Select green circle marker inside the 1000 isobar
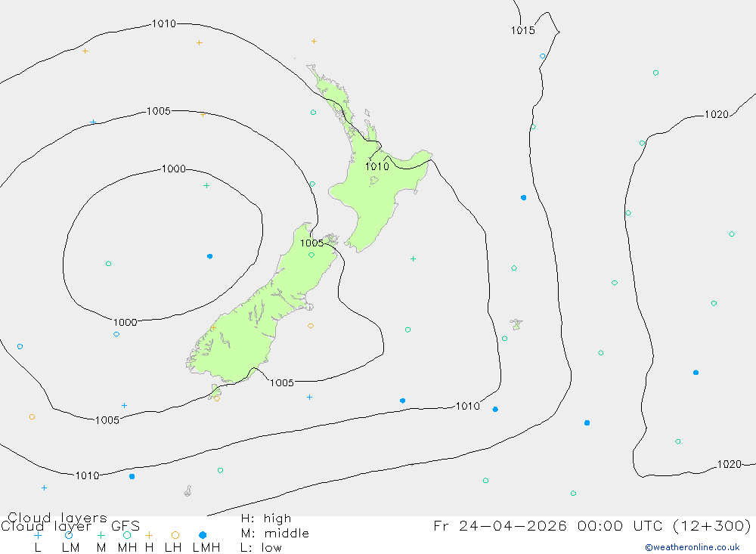756x554 pixels. 108,264
